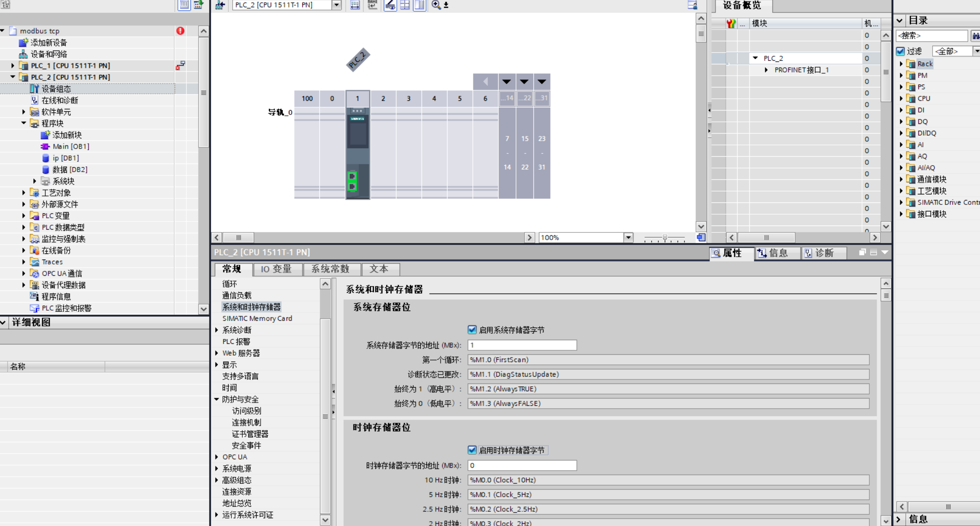Click the network view icon beside device selector
The image size is (980, 526).
click(x=220, y=5)
